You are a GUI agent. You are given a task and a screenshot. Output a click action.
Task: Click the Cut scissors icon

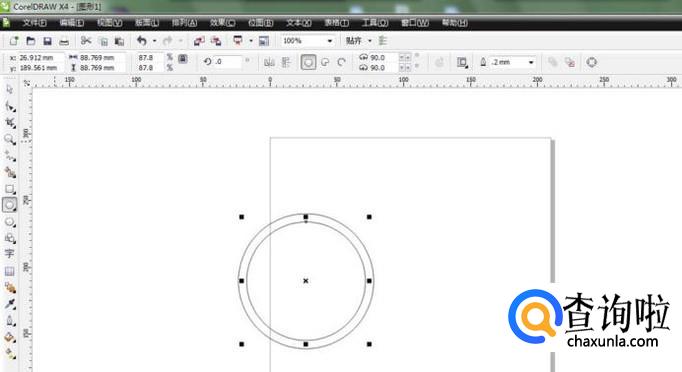click(x=86, y=41)
